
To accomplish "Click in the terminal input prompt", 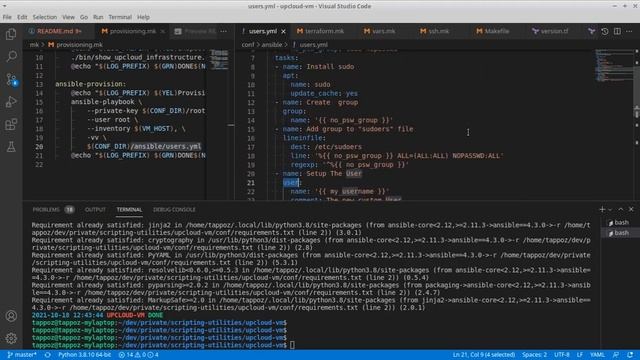I will point(292,345).
